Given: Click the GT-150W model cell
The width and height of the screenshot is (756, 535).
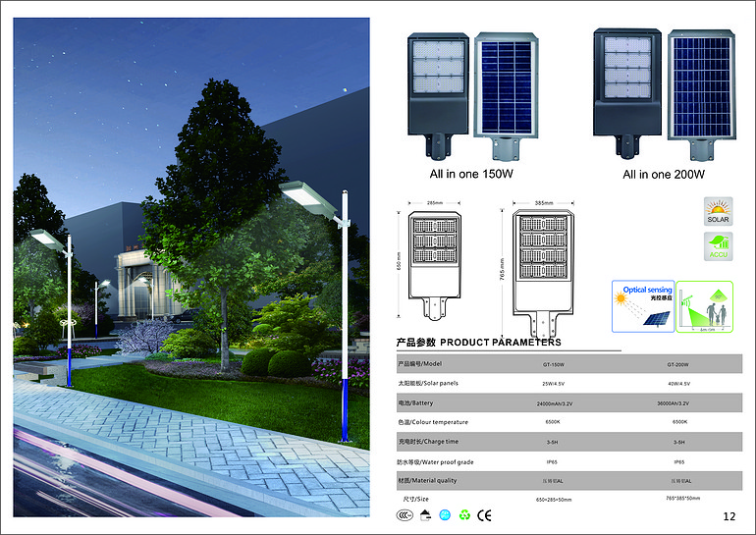Looking at the screenshot, I should pyautogui.click(x=552, y=363).
